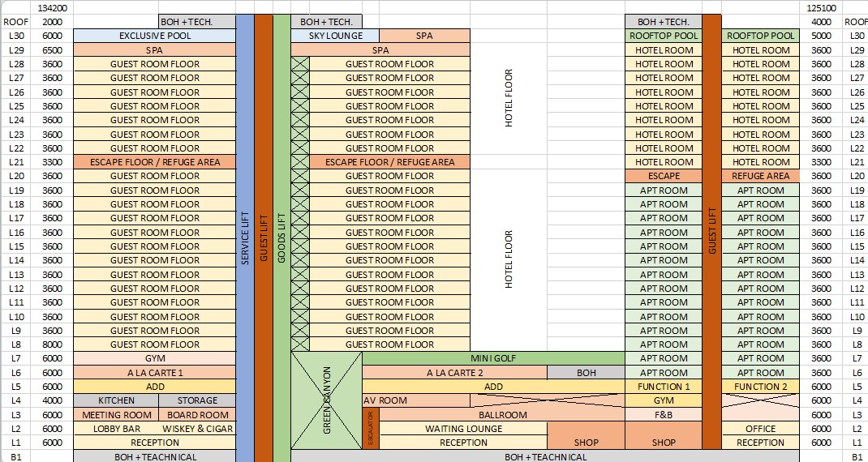This screenshot has width=868, height=462.
Task: Select the GREEN CANYON crossed cell
Action: pyautogui.click(x=326, y=400)
